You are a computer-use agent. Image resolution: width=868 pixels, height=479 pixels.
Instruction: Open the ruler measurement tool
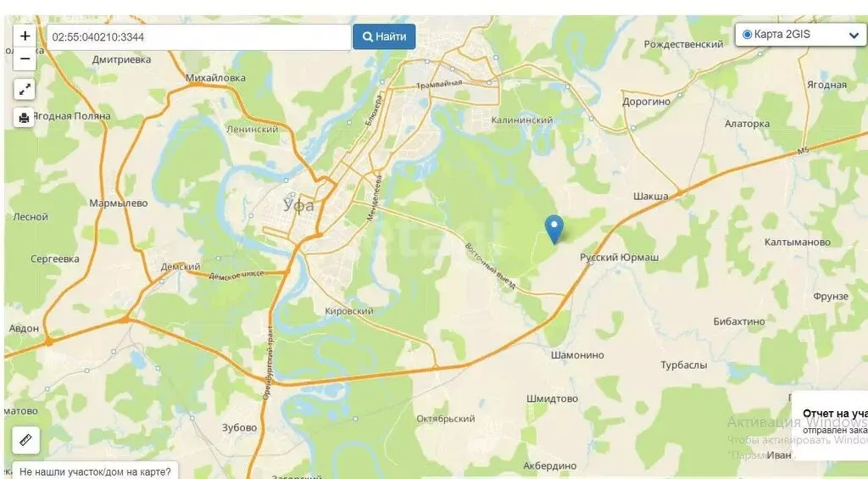pos(25,440)
